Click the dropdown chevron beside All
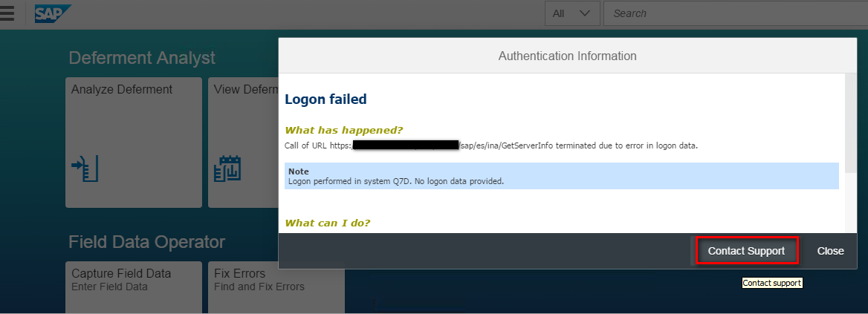The height and width of the screenshot is (314, 868). tap(585, 13)
